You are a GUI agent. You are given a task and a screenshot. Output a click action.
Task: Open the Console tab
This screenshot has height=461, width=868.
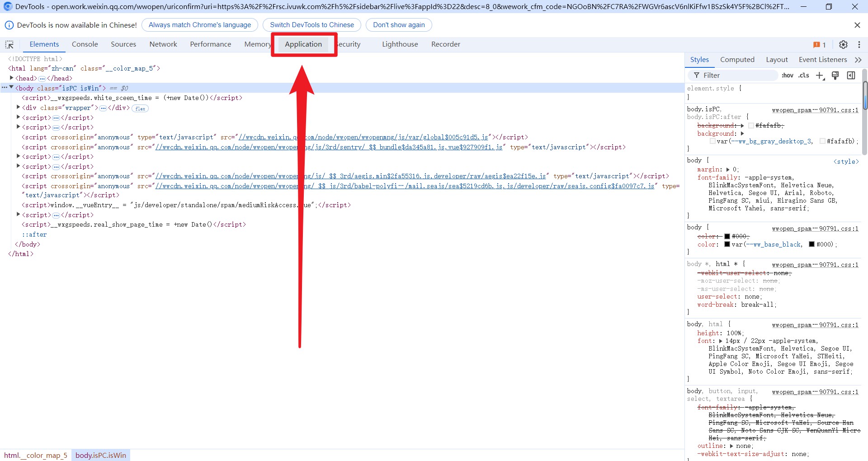tap(85, 44)
